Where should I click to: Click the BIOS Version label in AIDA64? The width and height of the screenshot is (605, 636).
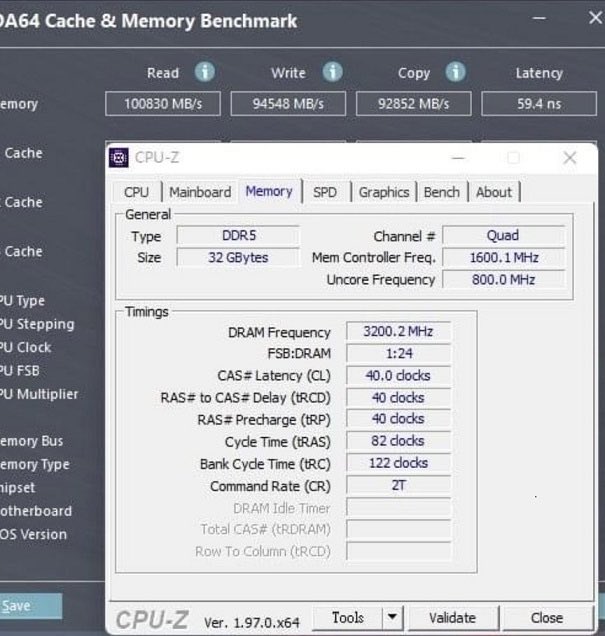click(x=33, y=535)
